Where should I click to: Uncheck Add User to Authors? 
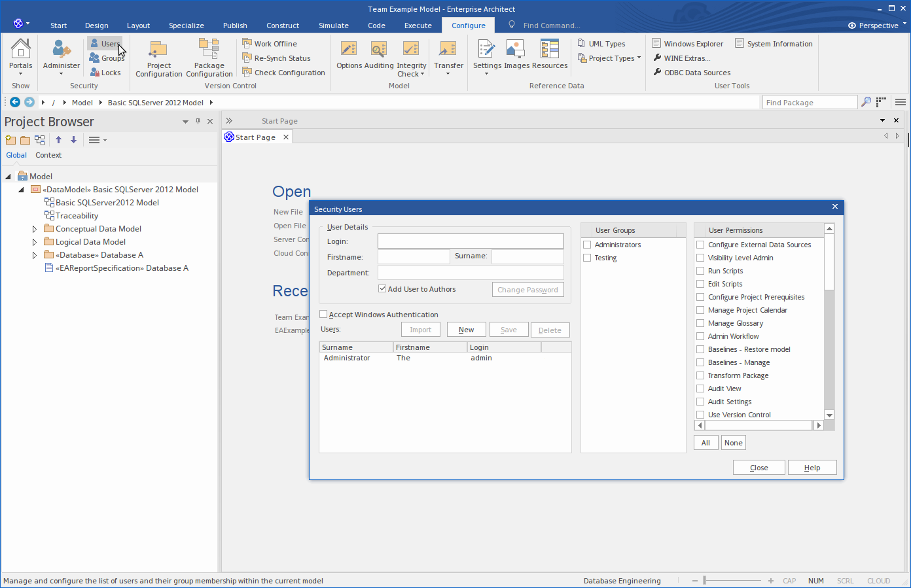[382, 289]
